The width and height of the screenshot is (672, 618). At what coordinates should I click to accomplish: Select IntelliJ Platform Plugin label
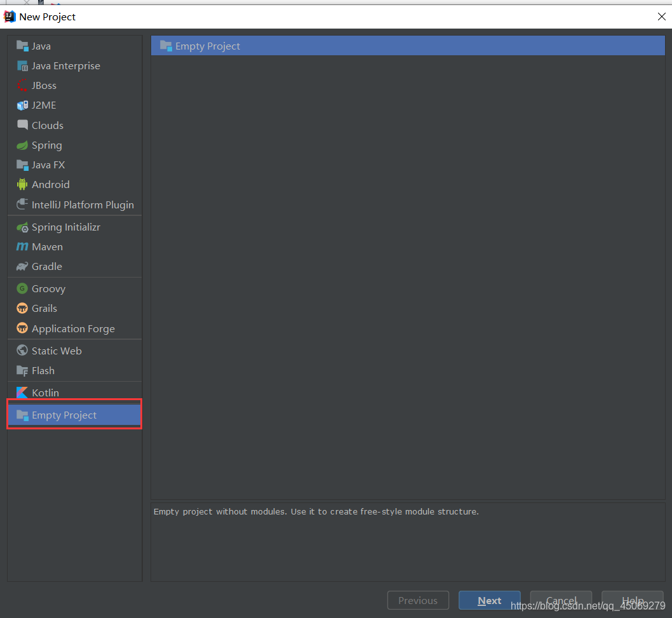[83, 205]
